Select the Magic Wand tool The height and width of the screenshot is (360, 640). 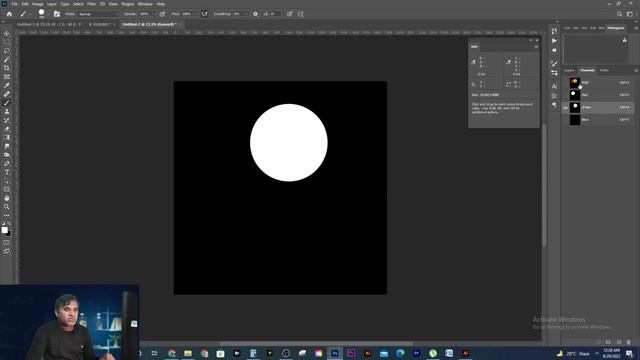[7, 60]
